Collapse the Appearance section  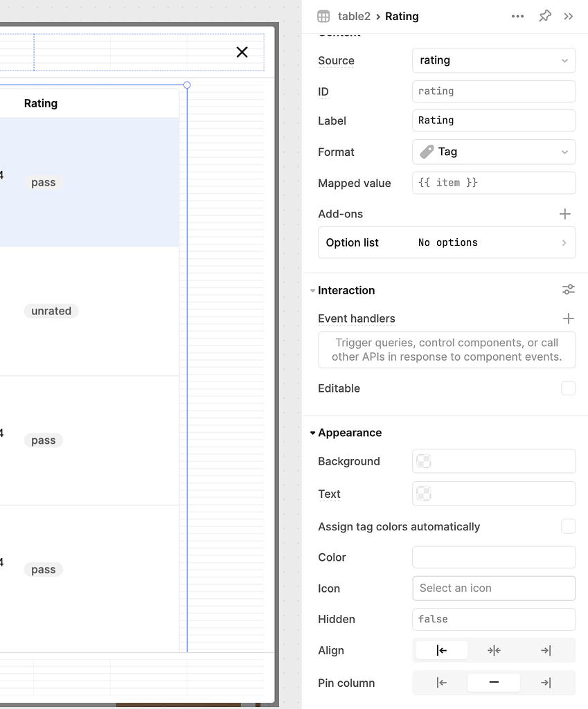coord(312,432)
